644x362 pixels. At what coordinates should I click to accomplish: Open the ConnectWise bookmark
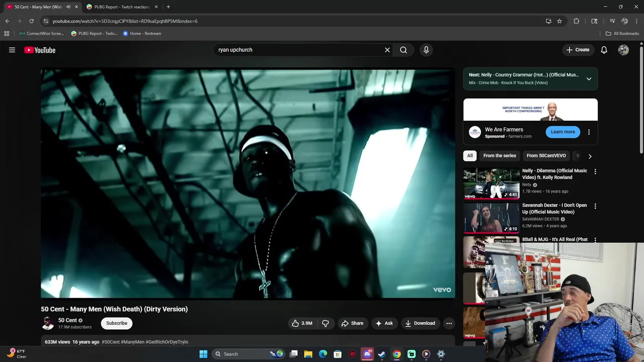pyautogui.click(x=41, y=34)
